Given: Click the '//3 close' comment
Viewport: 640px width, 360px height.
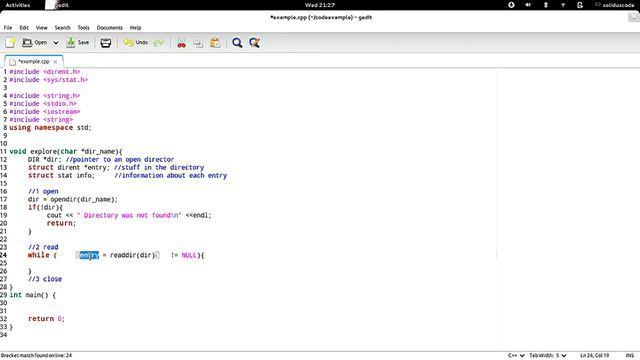Looking at the screenshot, I should pos(45,279).
